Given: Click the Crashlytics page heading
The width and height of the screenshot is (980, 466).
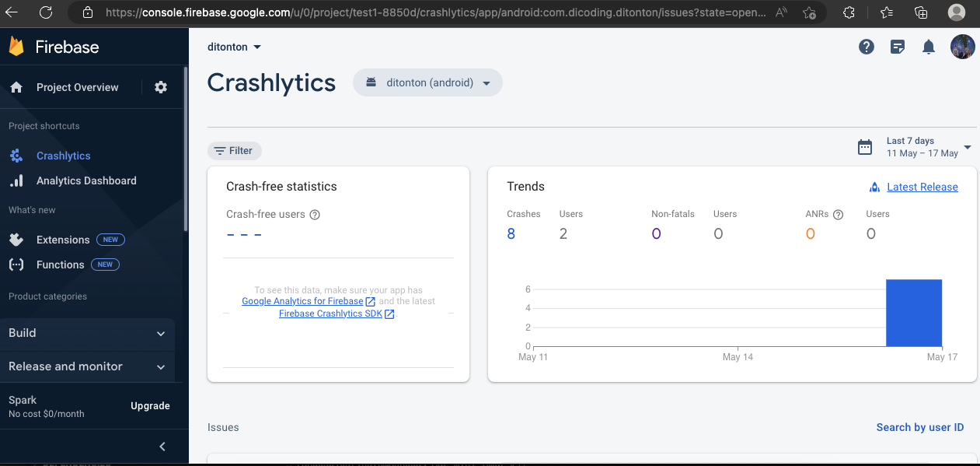Looking at the screenshot, I should click(x=271, y=82).
